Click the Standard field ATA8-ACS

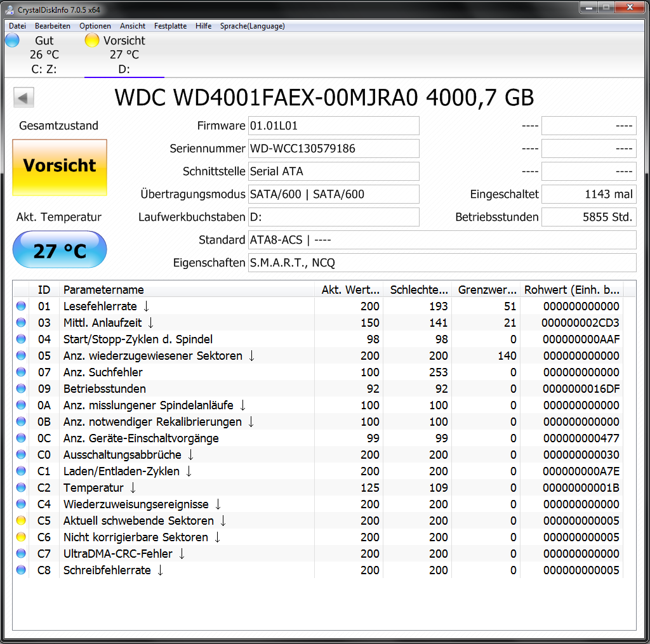(442, 240)
